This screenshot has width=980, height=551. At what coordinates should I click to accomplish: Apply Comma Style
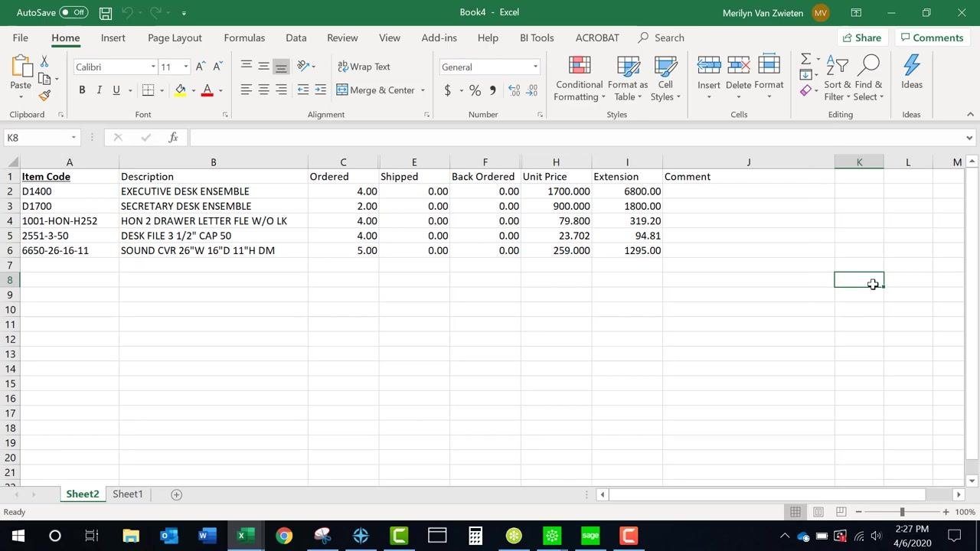click(492, 90)
